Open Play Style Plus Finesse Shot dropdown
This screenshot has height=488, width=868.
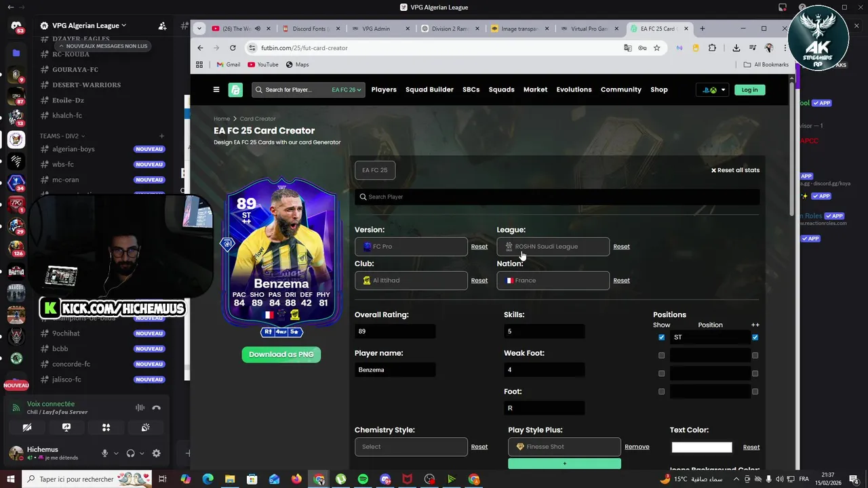click(564, 447)
